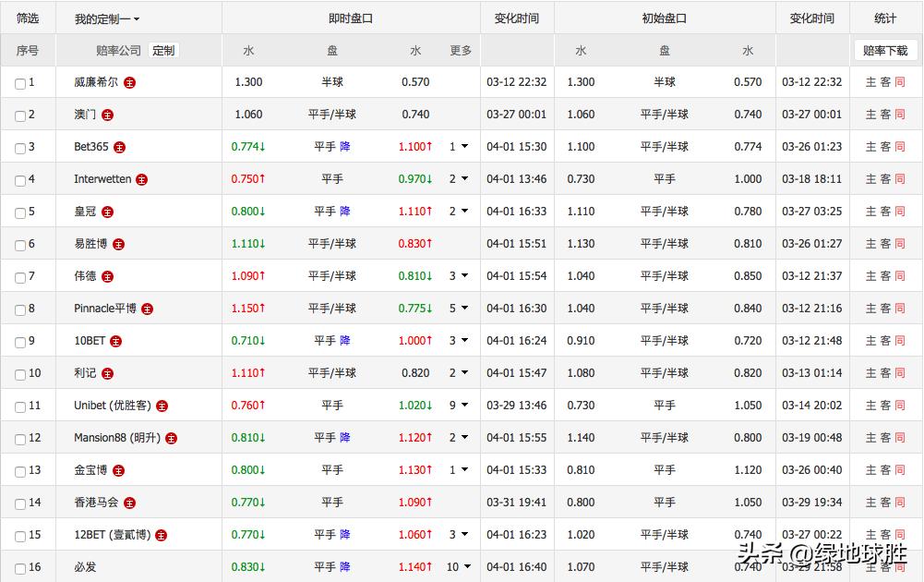
Task: Click red 主 icon beside 12BET (壹貳博)
Action: (x=161, y=536)
